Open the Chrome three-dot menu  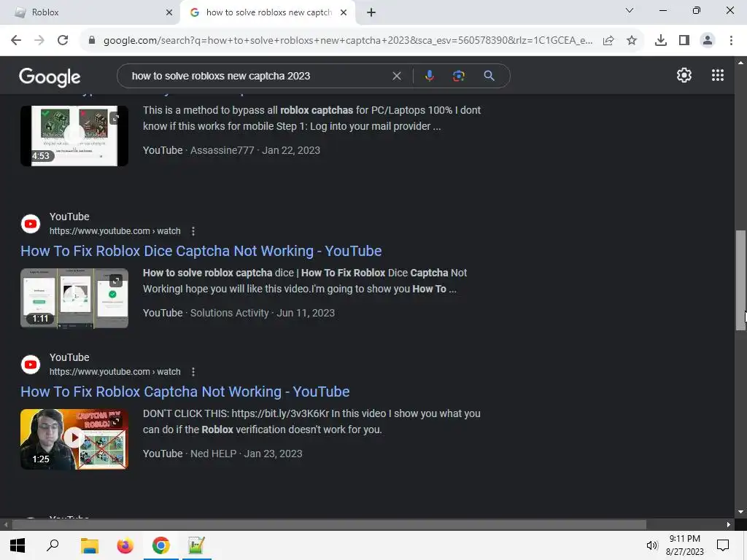pos(731,41)
